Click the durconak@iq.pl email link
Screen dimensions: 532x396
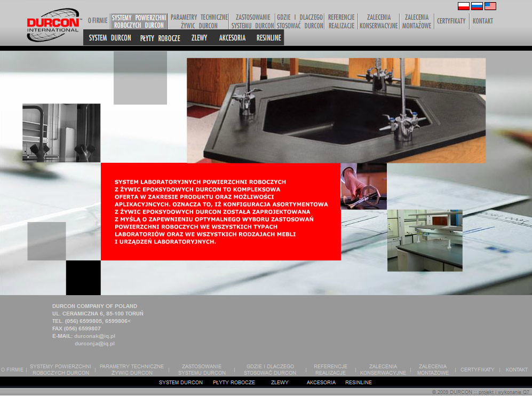94,336
